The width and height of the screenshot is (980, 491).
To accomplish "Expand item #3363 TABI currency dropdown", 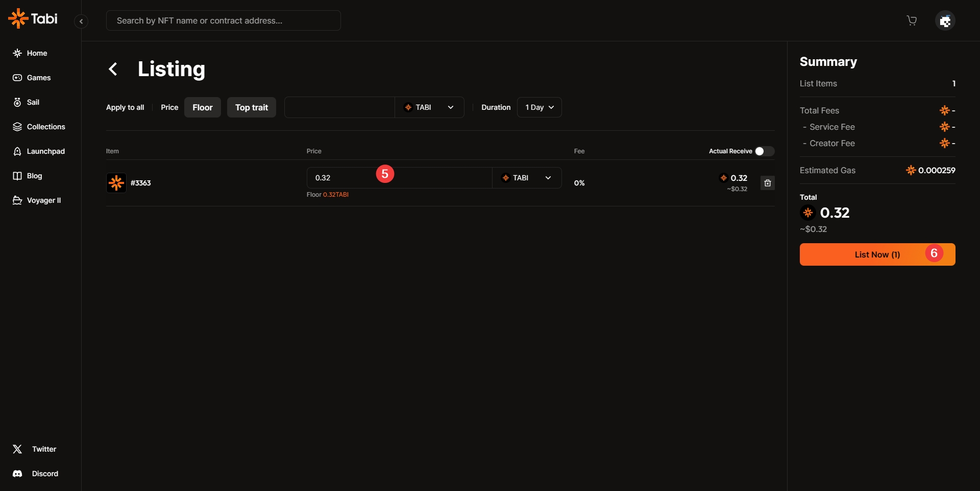I will pos(526,178).
